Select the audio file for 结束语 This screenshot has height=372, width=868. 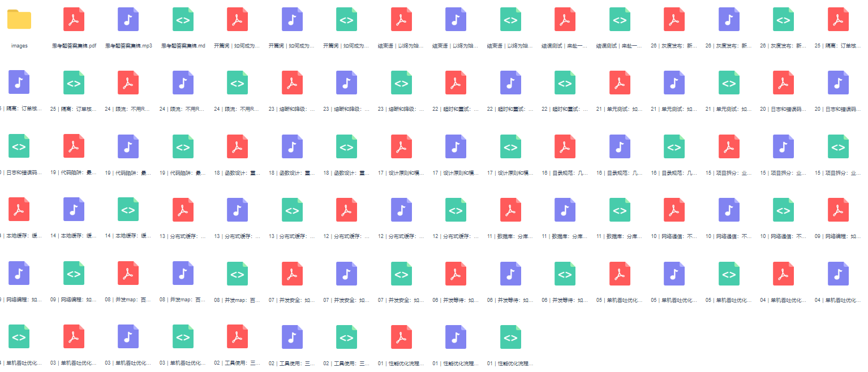tap(456, 20)
